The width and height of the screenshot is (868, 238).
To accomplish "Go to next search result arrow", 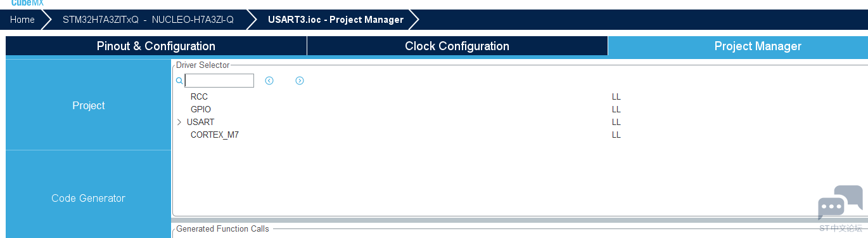I will 300,81.
